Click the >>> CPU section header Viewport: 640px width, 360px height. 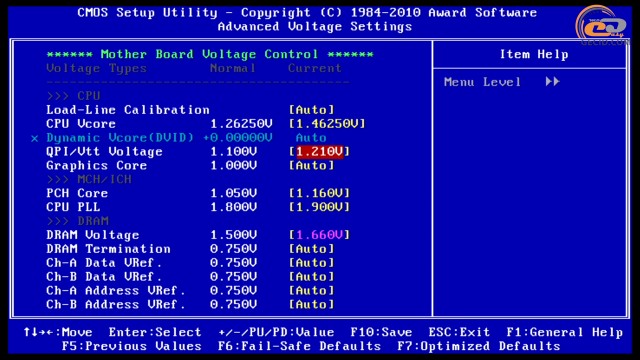[73, 96]
